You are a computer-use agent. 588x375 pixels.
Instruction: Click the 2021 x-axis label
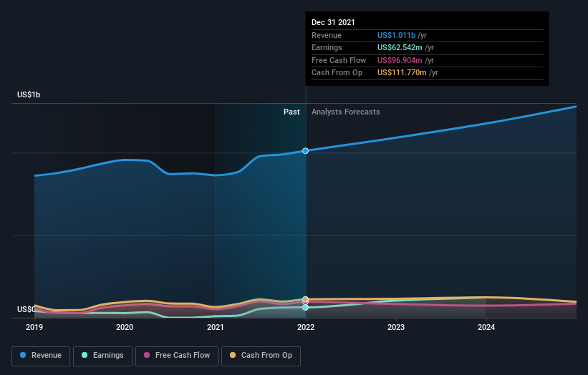tap(216, 327)
